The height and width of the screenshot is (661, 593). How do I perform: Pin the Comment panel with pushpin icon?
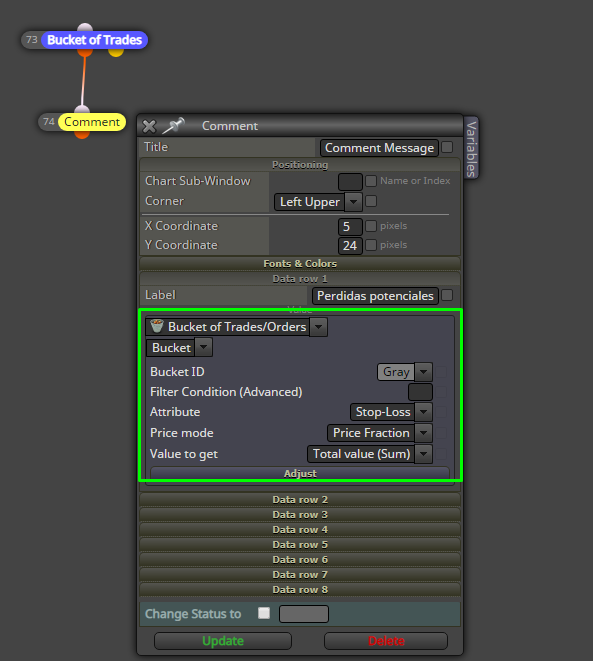[174, 125]
